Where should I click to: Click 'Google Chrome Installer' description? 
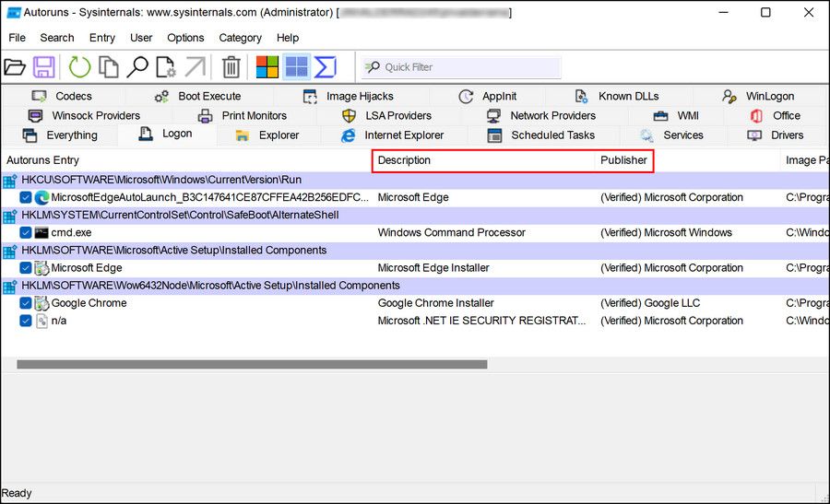pos(435,303)
